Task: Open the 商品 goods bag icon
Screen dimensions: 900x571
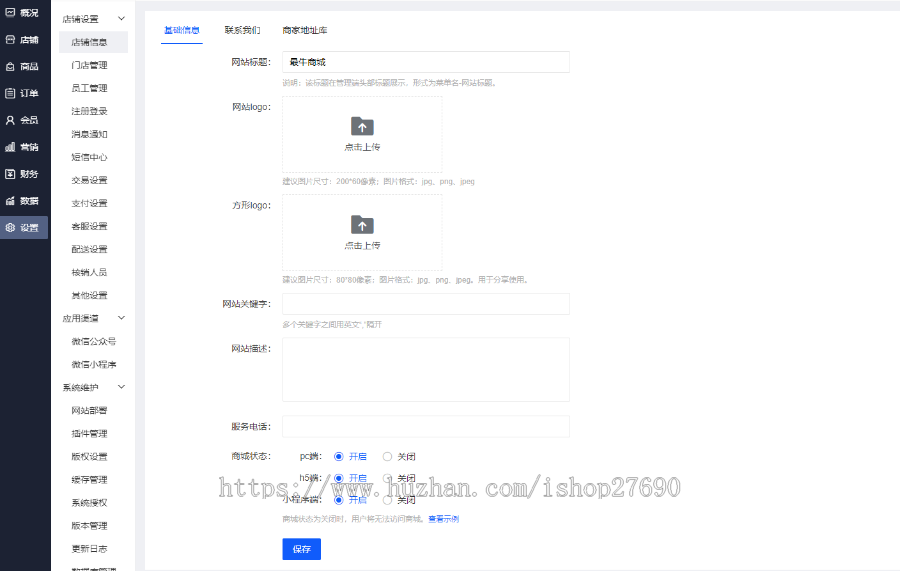Action: (10, 67)
